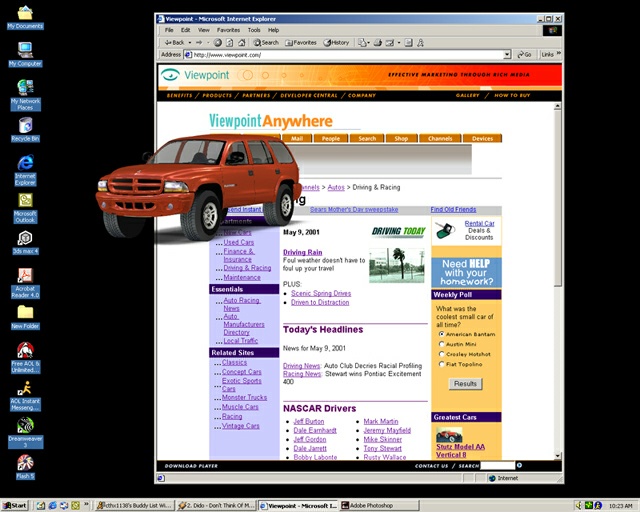Open the Monster Trucks related site link
The image size is (640, 512).
coord(244,397)
